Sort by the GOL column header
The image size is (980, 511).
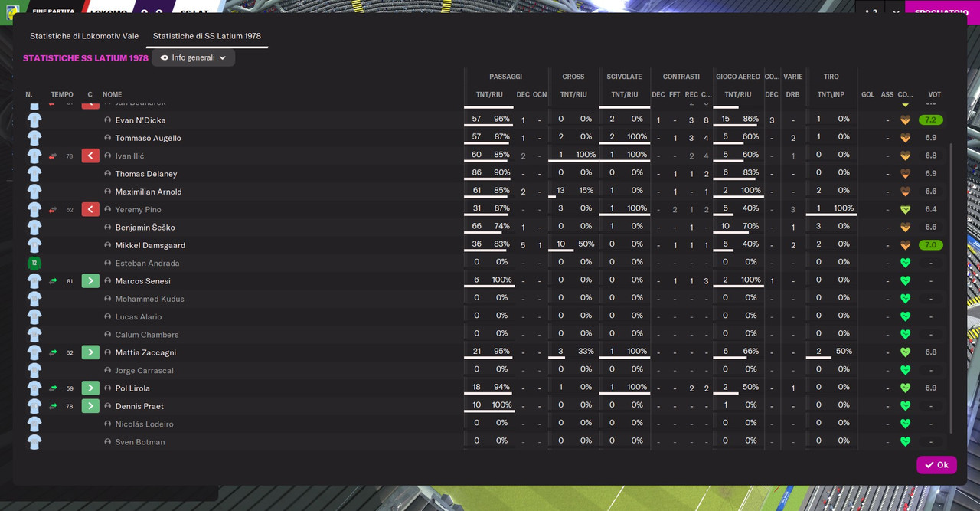pos(867,95)
